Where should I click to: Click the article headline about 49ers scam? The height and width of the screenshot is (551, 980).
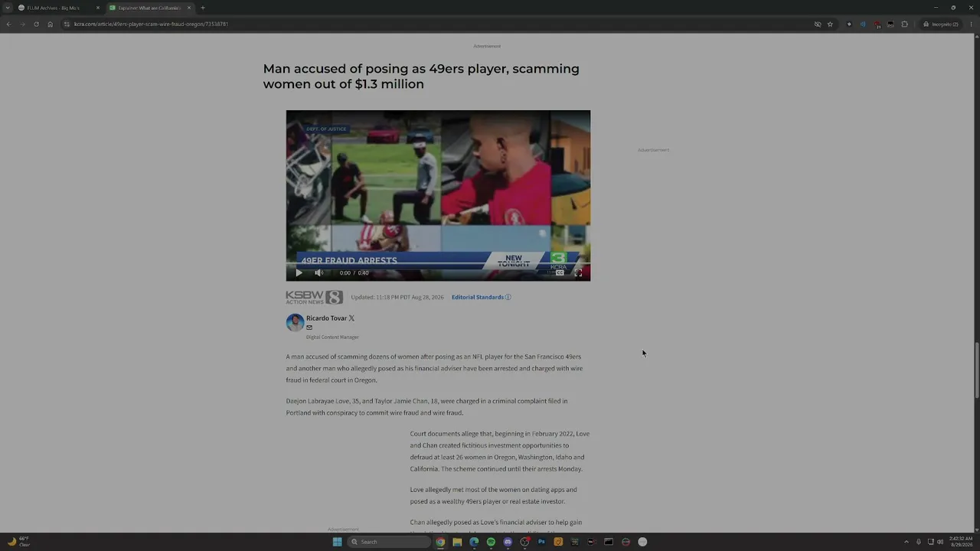[x=421, y=76]
